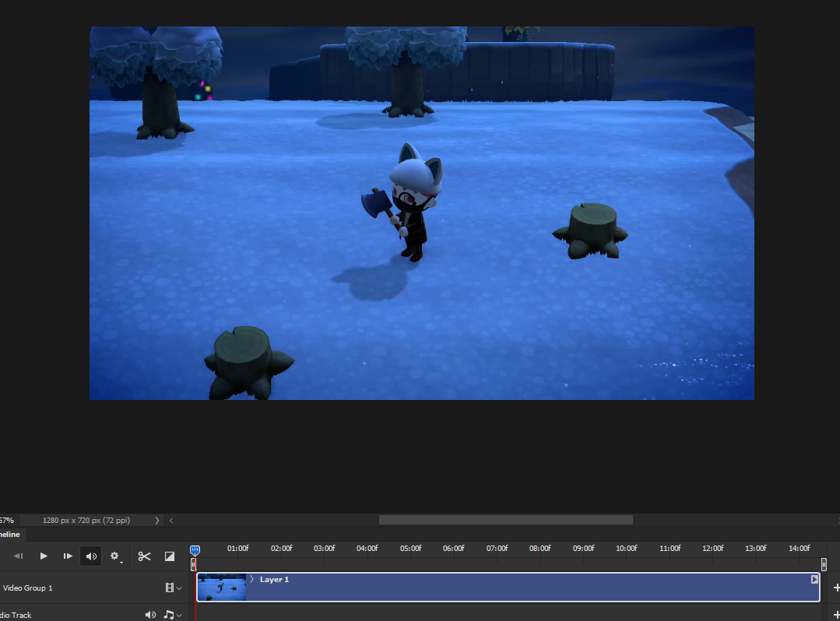Open the transitions icon panel

click(169, 556)
